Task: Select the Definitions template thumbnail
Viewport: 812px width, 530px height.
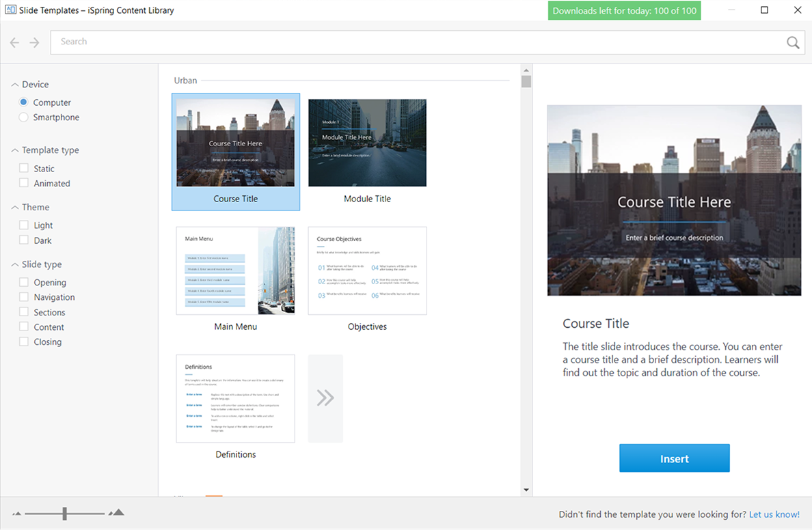Action: pos(236,399)
